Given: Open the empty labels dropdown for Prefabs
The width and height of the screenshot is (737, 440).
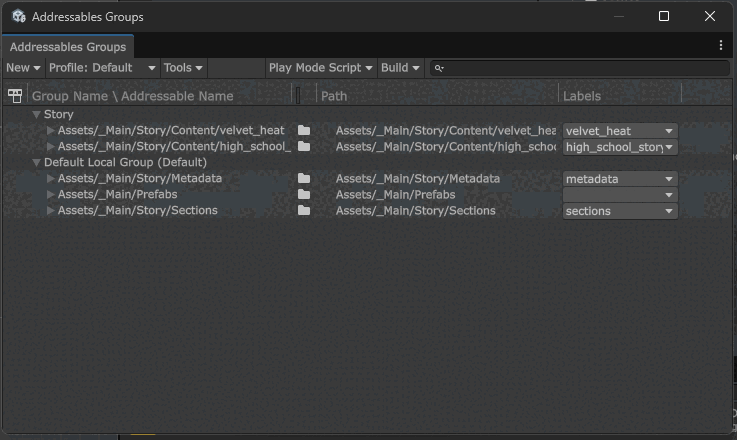Looking at the screenshot, I should pyautogui.click(x=620, y=195).
